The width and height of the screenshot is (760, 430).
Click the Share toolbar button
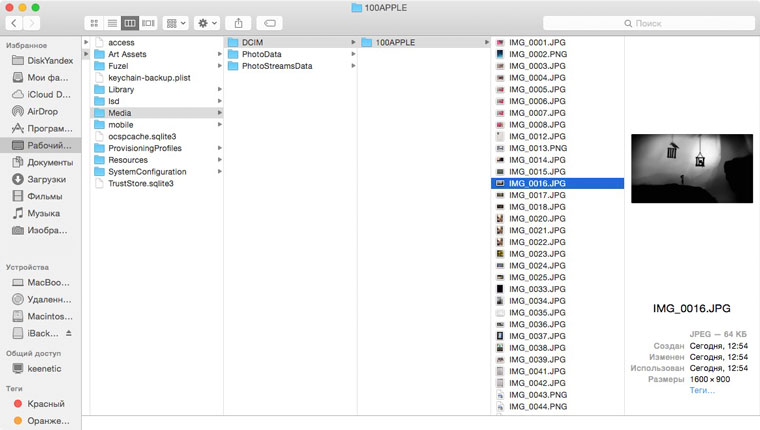pos(239,22)
